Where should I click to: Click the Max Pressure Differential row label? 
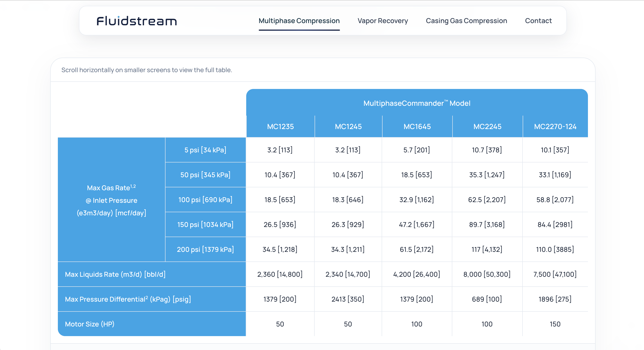pos(128,299)
